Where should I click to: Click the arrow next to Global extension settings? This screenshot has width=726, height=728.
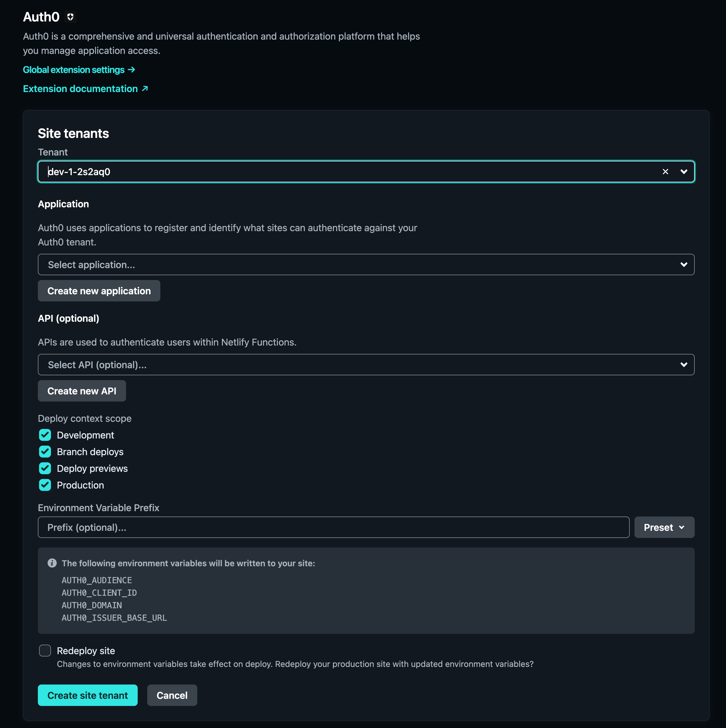tap(131, 70)
